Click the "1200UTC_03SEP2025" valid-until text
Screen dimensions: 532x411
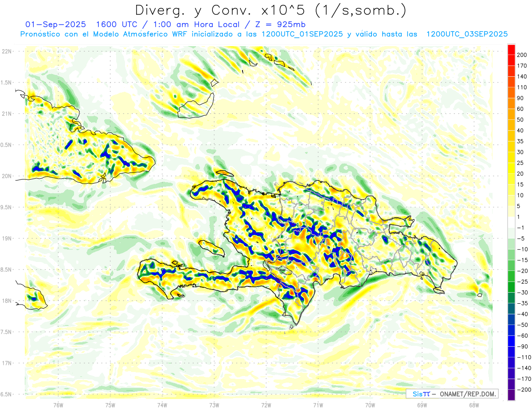(467, 34)
